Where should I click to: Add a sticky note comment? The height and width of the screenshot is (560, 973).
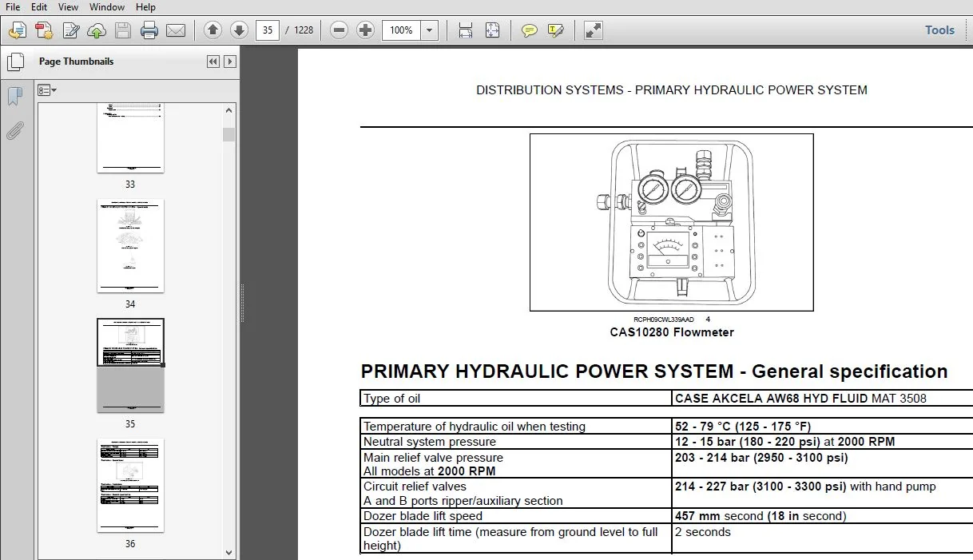529,30
